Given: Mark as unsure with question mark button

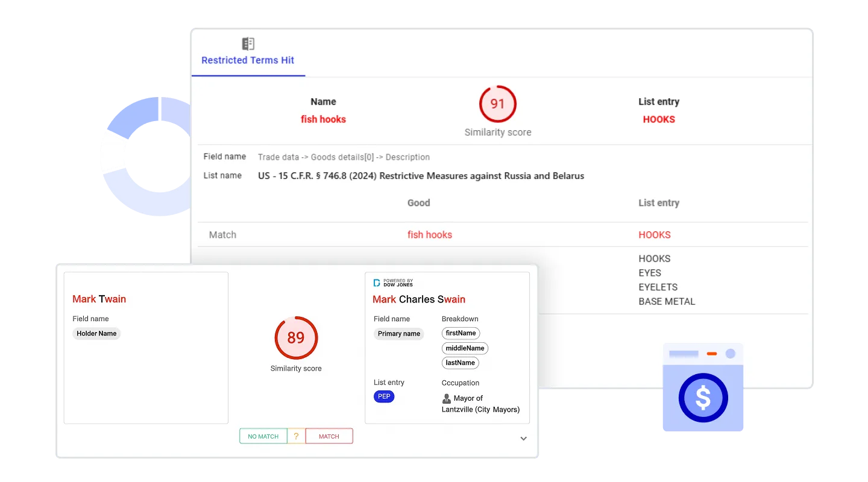Looking at the screenshot, I should tap(296, 436).
